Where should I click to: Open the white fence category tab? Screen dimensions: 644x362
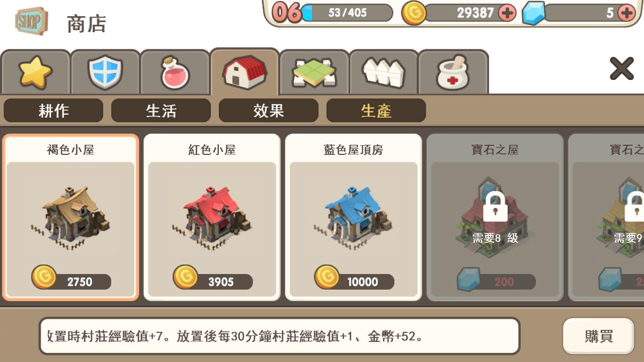pyautogui.click(x=383, y=72)
